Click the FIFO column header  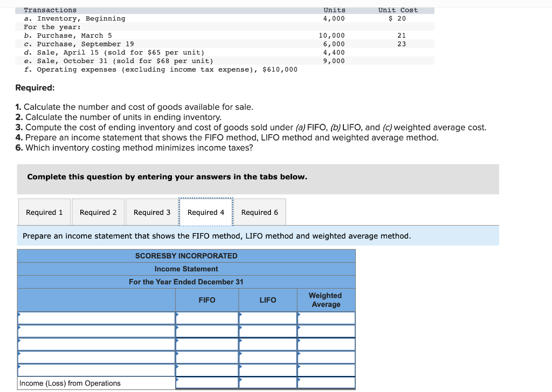(207, 299)
